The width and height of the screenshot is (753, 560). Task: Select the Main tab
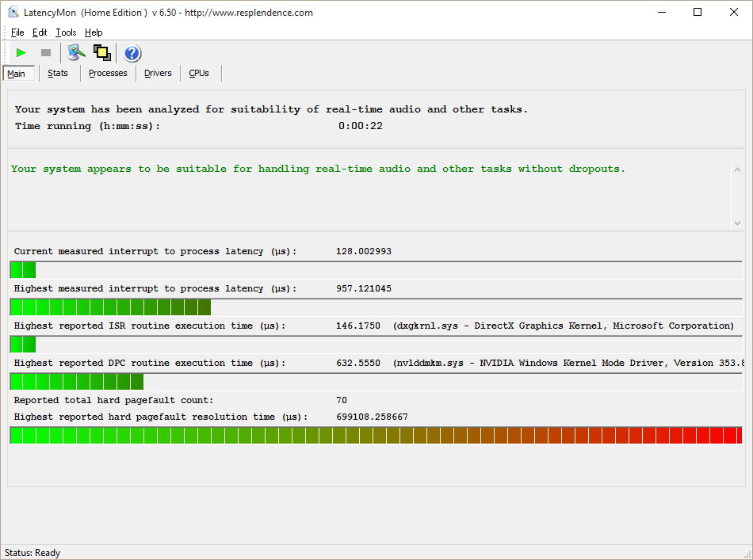pyautogui.click(x=17, y=74)
